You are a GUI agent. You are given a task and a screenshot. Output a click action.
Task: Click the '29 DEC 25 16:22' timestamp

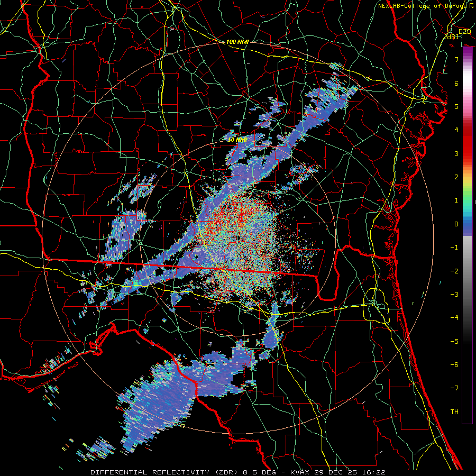[x=349, y=472]
